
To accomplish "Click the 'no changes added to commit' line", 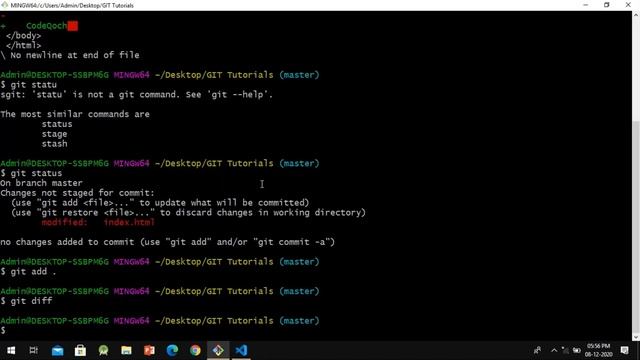I will (x=167, y=242).
